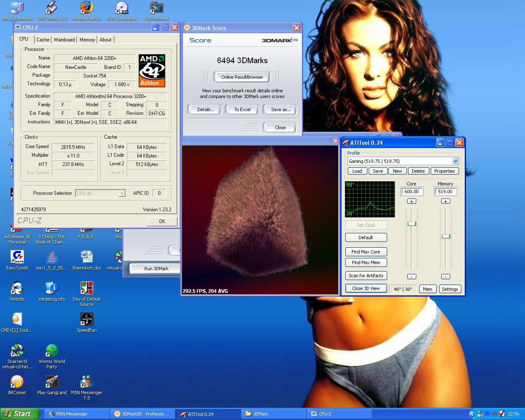Viewport: 525px width, 420px height.
Task: Open I Ching Book of Changes icon
Action: 52,236
